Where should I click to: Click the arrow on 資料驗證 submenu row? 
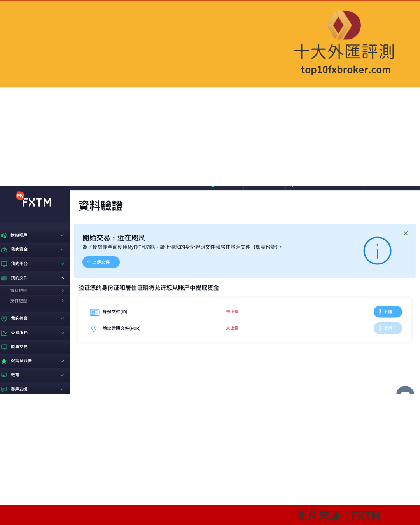tap(63, 290)
